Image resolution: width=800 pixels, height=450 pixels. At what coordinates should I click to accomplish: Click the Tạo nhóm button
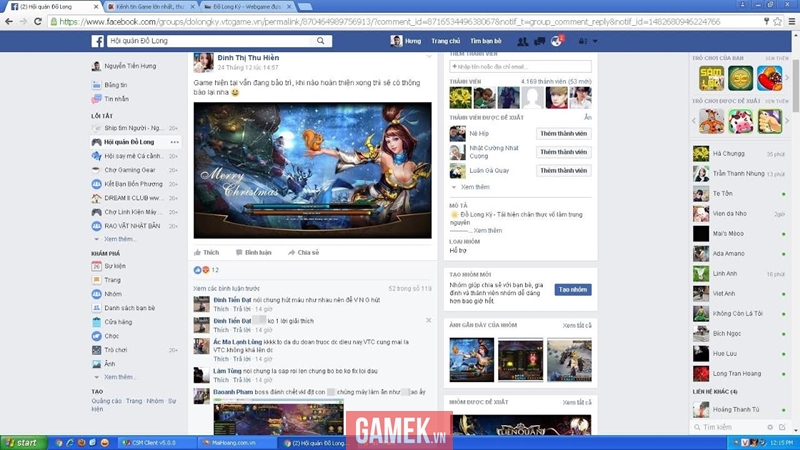tap(573, 290)
